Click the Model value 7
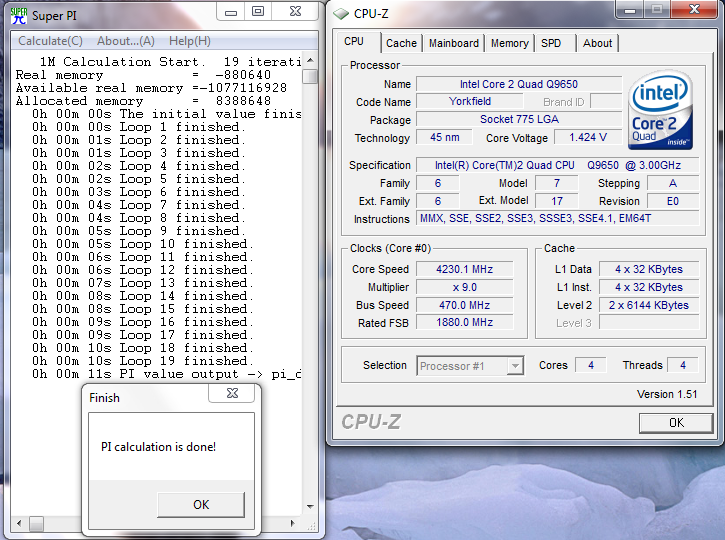Screen dimensions: 725x540 557,184
